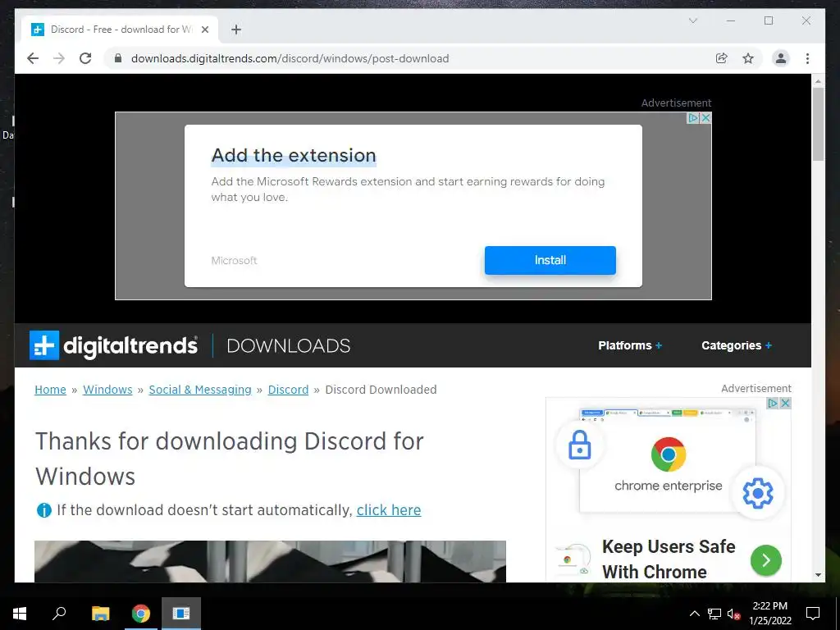Open the video thumbnail below heading

tap(270, 561)
